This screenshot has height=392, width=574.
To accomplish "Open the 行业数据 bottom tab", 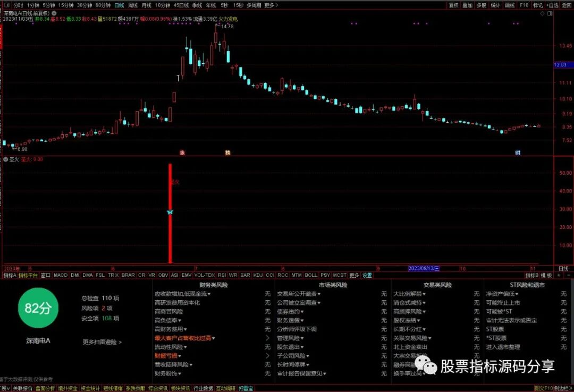I will 203,388.
